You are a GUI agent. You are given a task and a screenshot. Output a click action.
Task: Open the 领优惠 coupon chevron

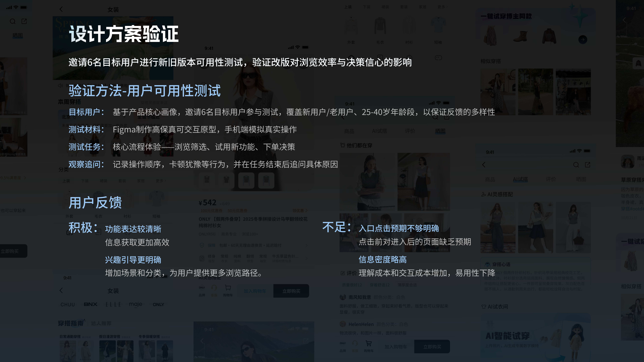[306, 211]
